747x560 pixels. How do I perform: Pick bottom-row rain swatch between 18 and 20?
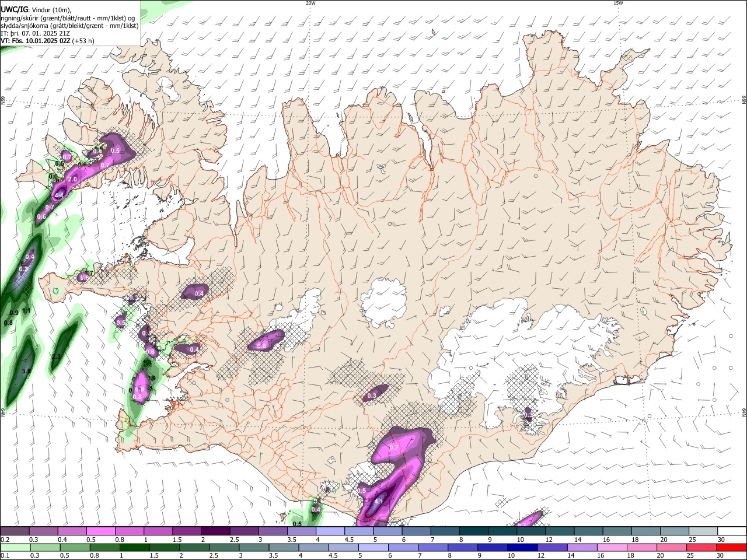[641, 547]
